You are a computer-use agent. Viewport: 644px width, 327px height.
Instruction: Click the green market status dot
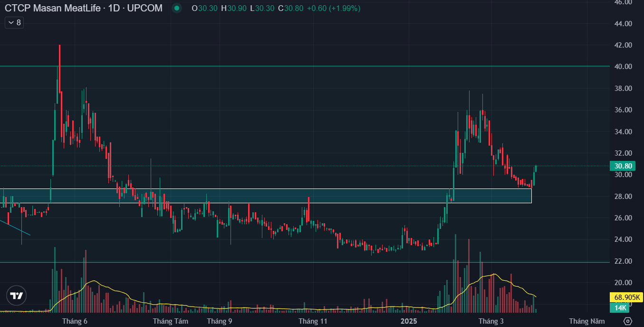point(177,8)
